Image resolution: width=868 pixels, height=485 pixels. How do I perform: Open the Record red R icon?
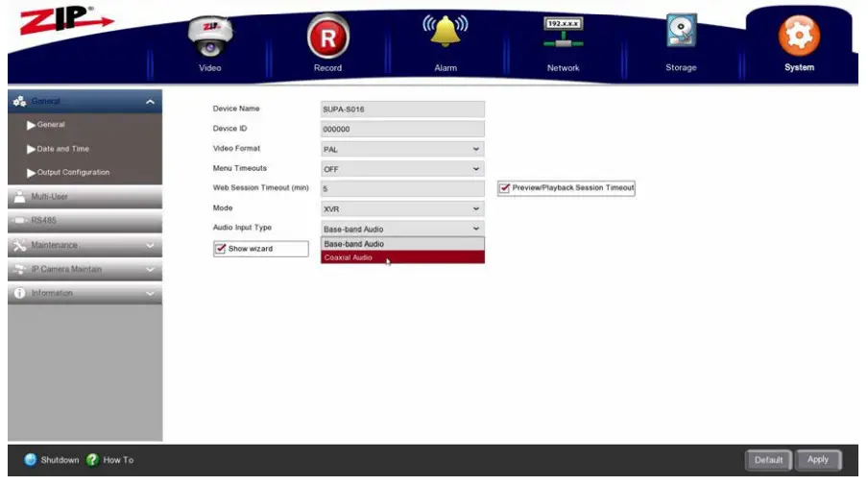click(x=327, y=37)
